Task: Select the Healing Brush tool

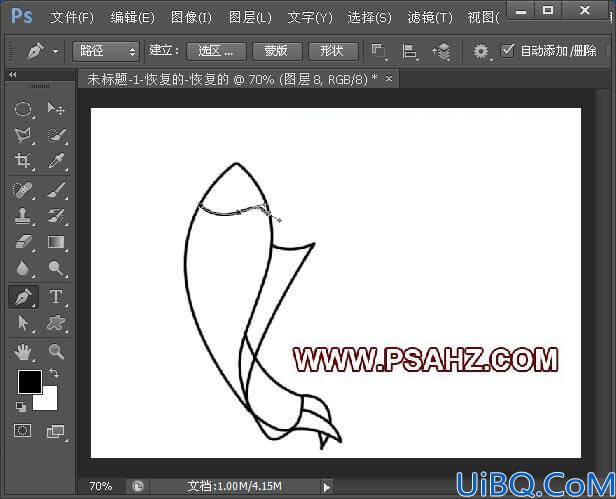Action: [23, 190]
